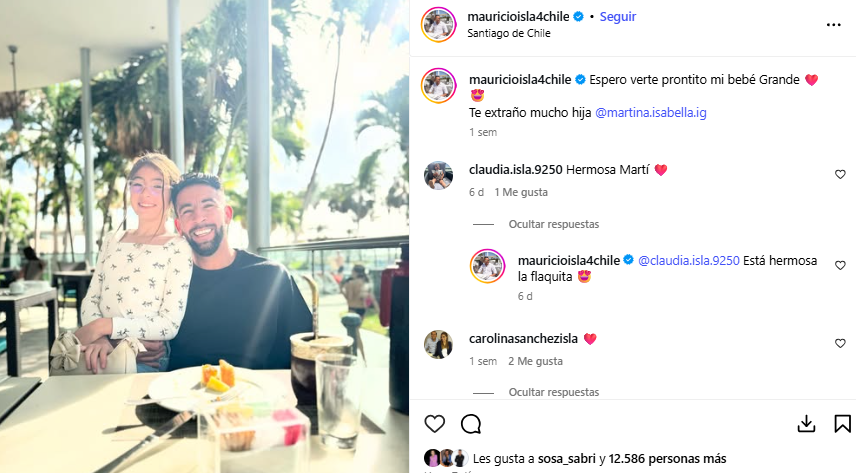The width and height of the screenshot is (856, 473).
Task: Like the post with heart icon
Action: click(435, 424)
